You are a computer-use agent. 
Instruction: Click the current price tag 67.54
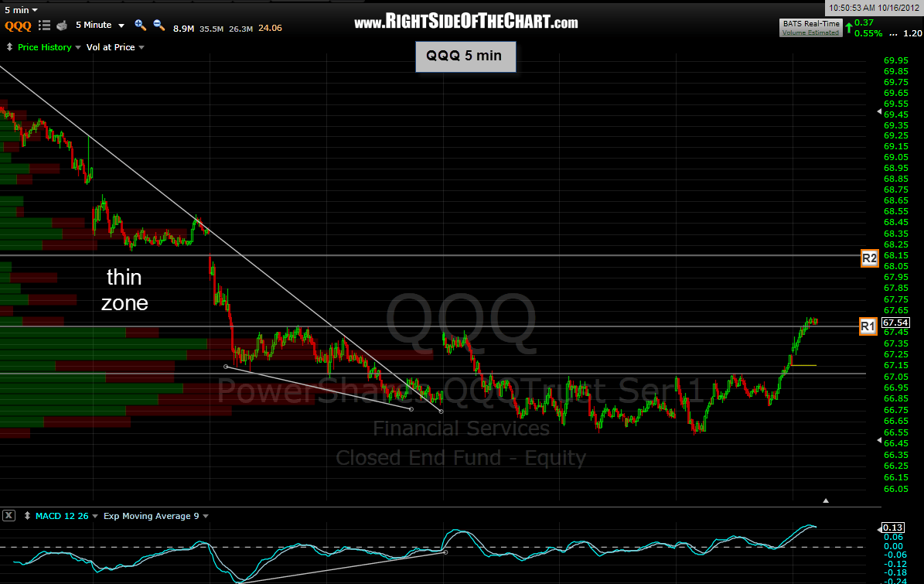coord(895,323)
